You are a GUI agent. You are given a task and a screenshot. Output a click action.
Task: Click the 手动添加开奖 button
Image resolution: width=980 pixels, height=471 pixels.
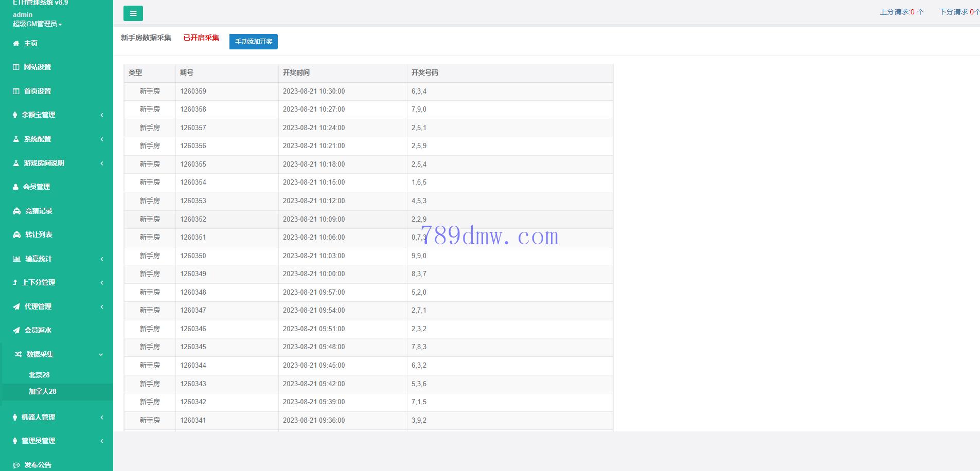point(254,42)
